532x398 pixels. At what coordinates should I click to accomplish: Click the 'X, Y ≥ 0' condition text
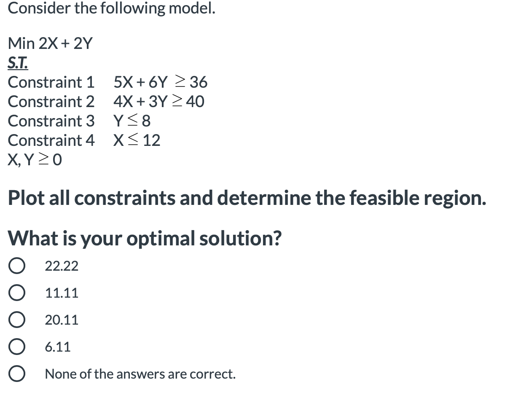coord(35,160)
